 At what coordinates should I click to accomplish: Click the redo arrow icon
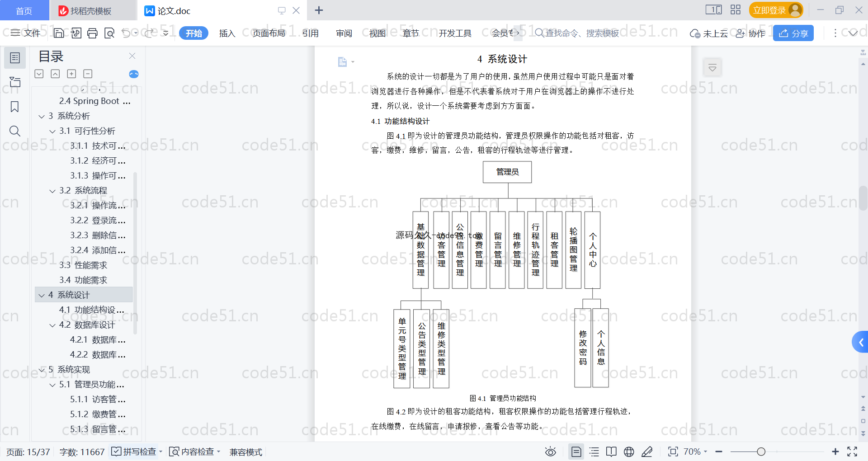click(x=149, y=33)
